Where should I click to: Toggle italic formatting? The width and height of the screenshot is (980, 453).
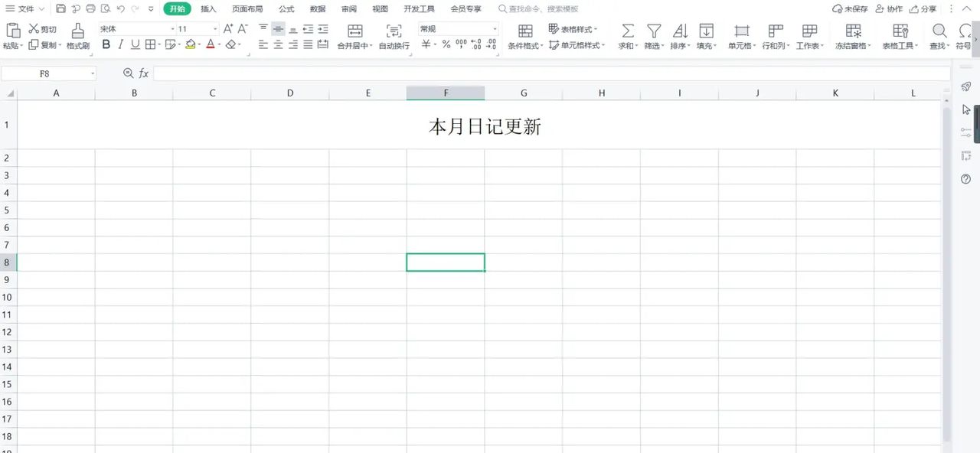click(119, 44)
